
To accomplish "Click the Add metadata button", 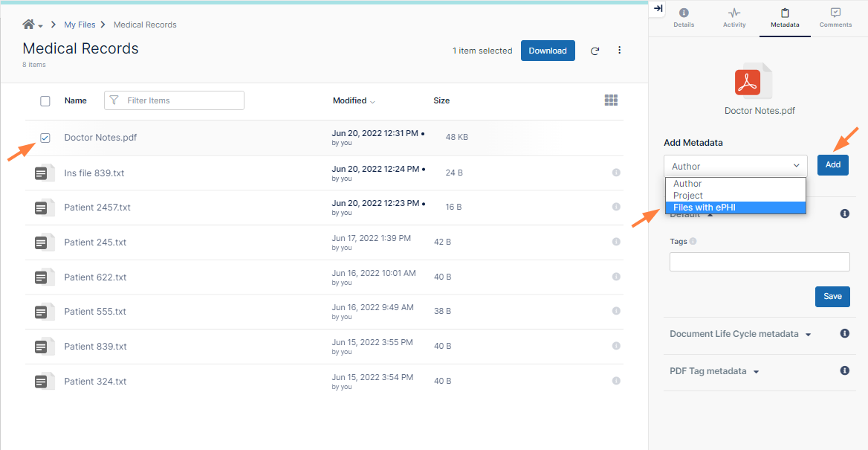I will click(x=832, y=164).
